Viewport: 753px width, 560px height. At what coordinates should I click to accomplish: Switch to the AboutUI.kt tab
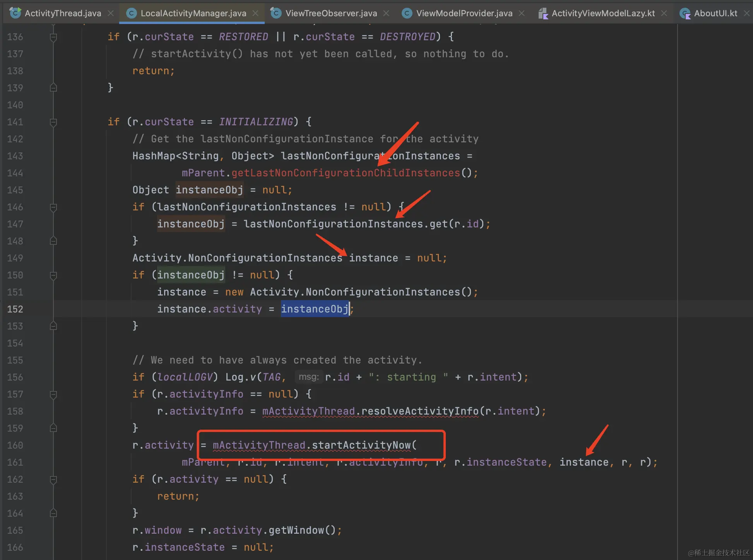(x=715, y=13)
